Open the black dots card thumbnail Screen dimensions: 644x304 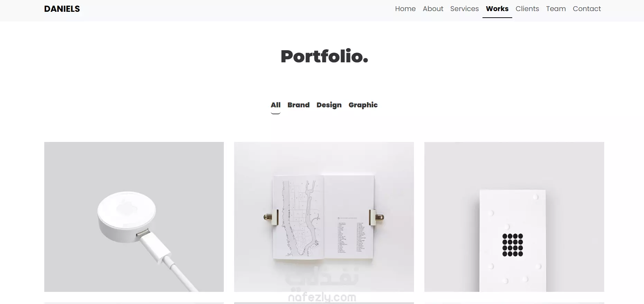pyautogui.click(x=514, y=217)
